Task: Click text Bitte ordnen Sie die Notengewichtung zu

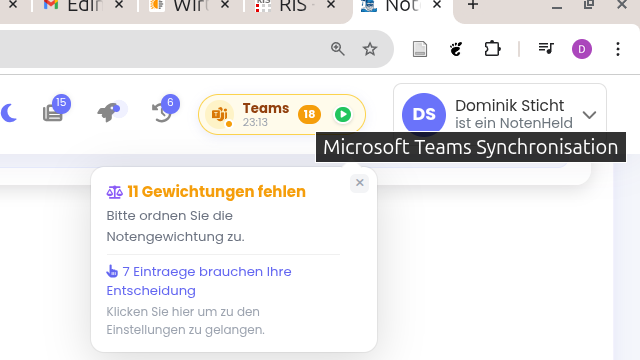Action: [176, 226]
